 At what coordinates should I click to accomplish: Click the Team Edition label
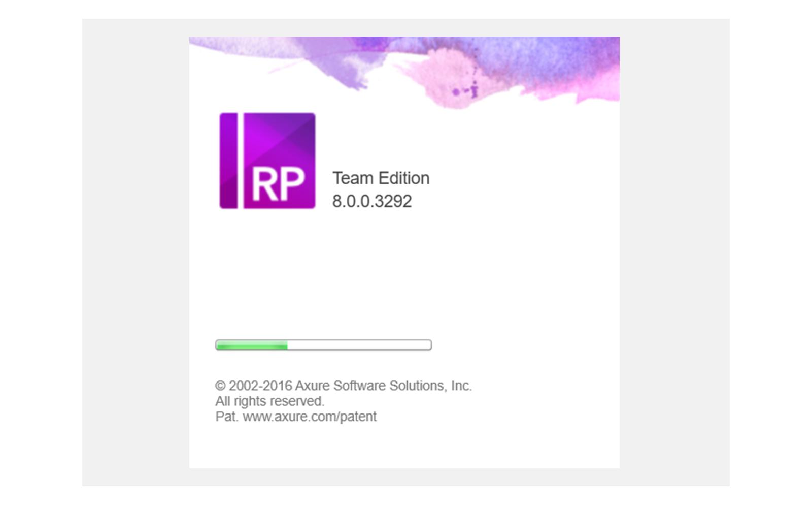coord(381,178)
